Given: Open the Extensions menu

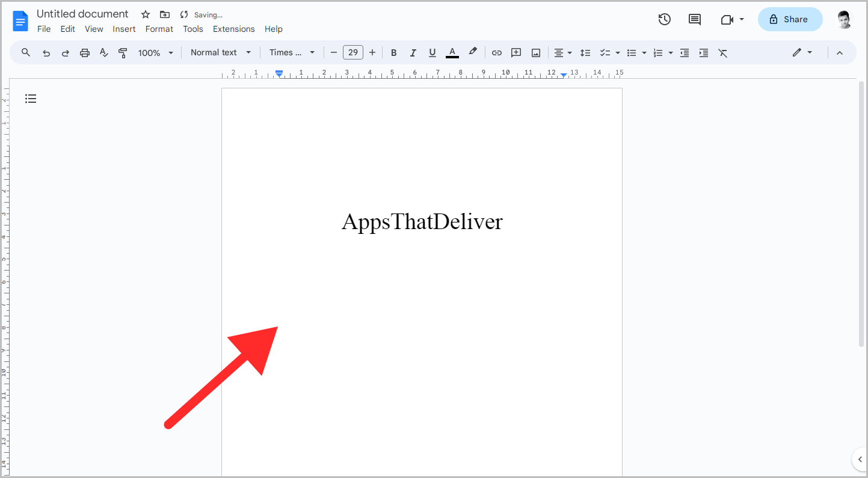Looking at the screenshot, I should pos(233,28).
